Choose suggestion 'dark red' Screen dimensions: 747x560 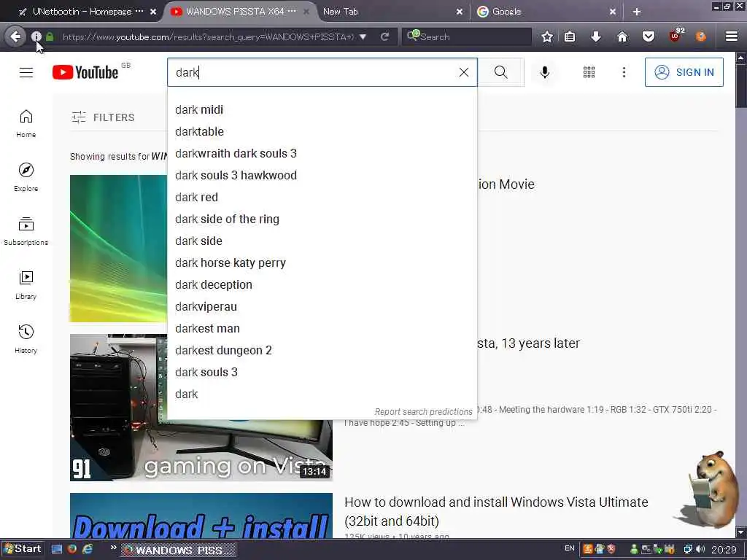[x=322, y=198]
